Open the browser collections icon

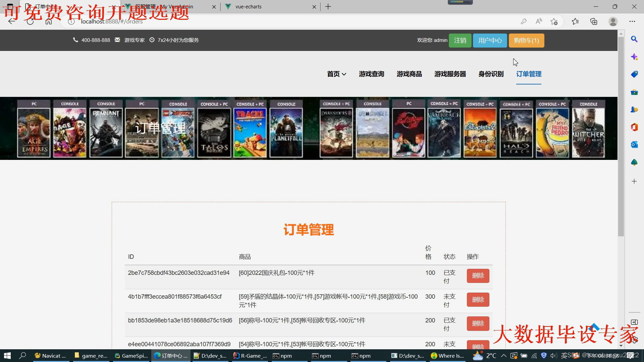pyautogui.click(x=594, y=21)
